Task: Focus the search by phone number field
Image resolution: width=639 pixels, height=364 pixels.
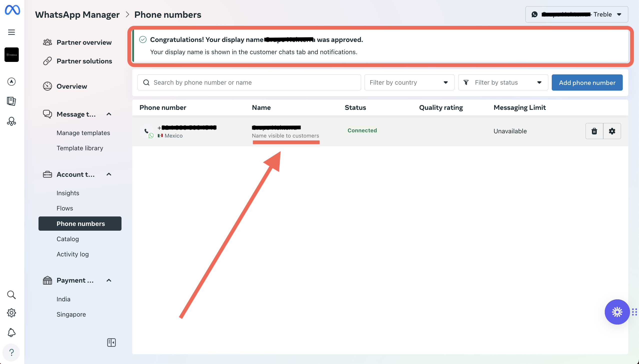Action: (x=249, y=82)
